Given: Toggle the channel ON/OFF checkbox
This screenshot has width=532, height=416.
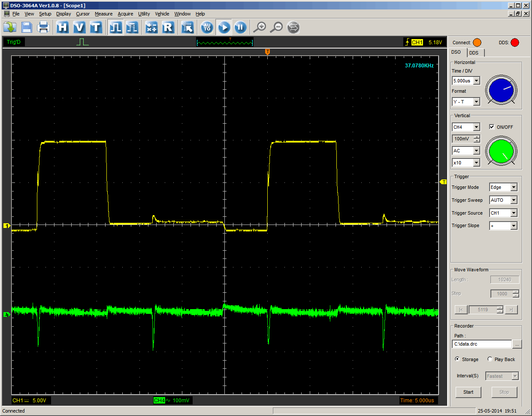Looking at the screenshot, I should tap(492, 127).
